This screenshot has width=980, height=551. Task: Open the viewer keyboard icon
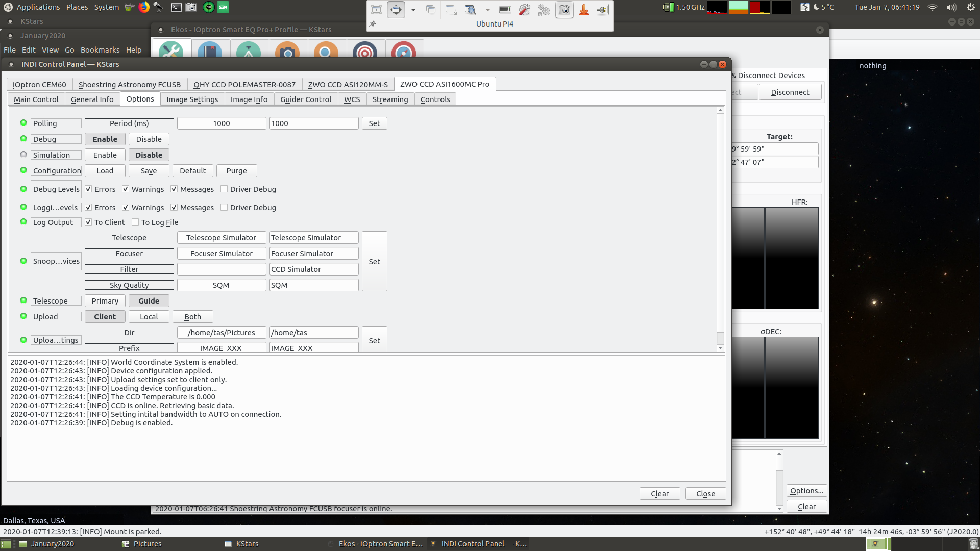click(505, 10)
